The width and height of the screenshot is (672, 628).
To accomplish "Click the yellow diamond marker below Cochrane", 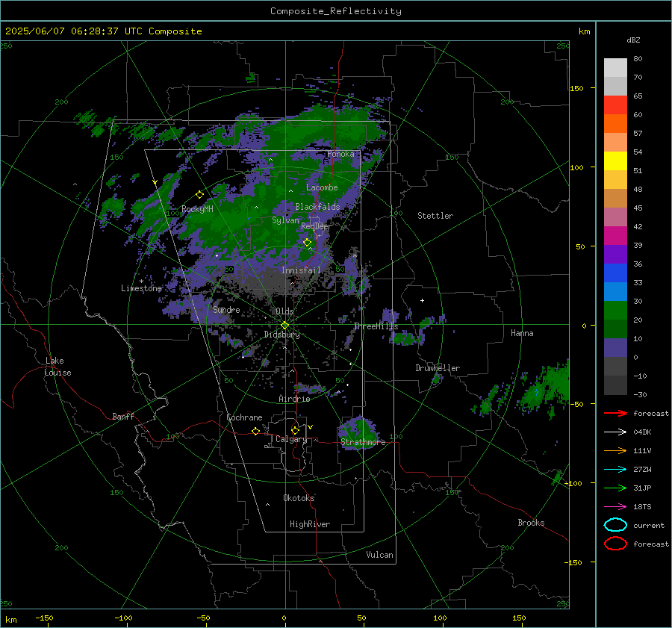I will [256, 431].
